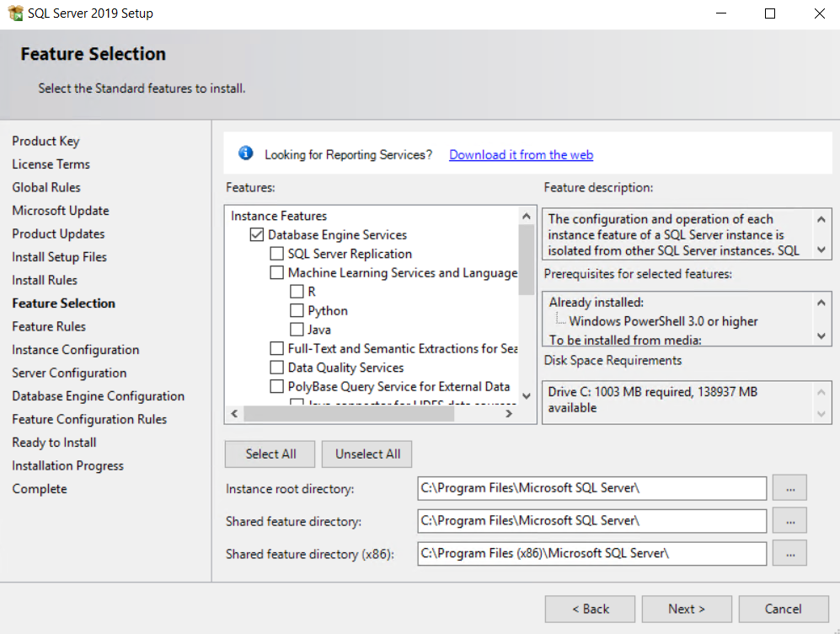Maximize the SQL Server 2019 Setup window
Screen dimensions: 840x634
click(770, 13)
